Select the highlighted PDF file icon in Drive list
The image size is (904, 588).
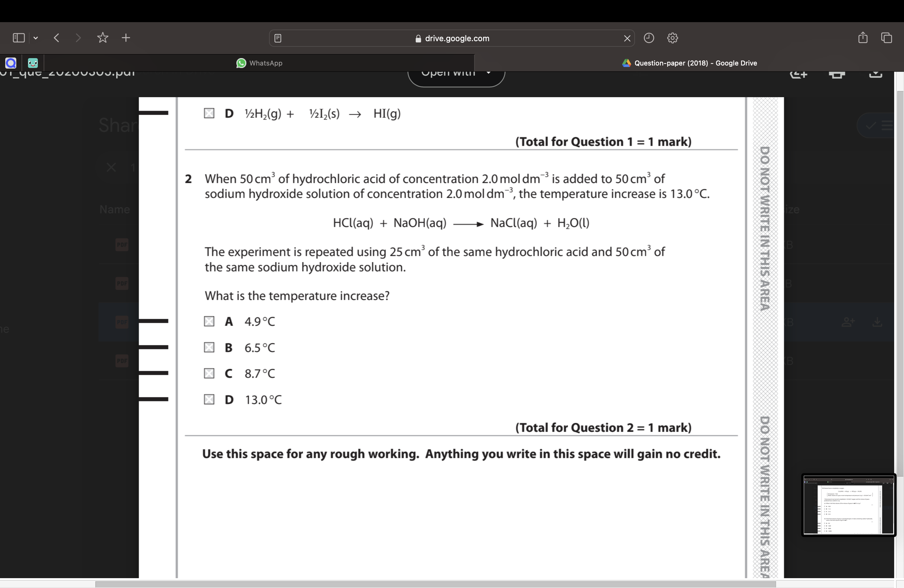[122, 322]
